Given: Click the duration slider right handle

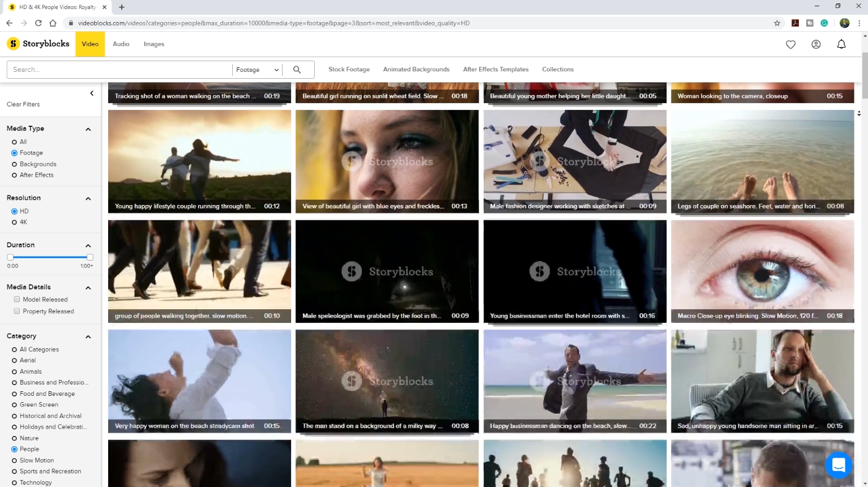Looking at the screenshot, I should click(90, 257).
